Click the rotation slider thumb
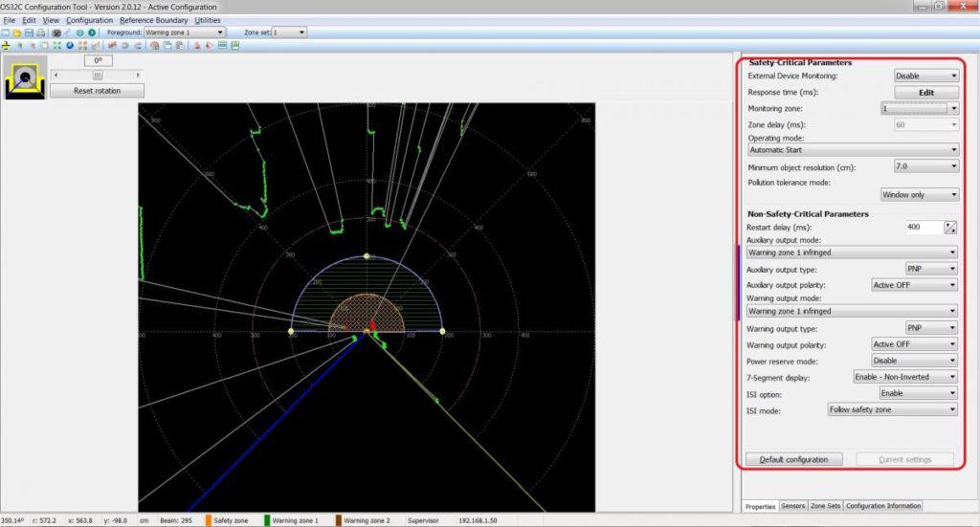The image size is (980, 527). (98, 75)
